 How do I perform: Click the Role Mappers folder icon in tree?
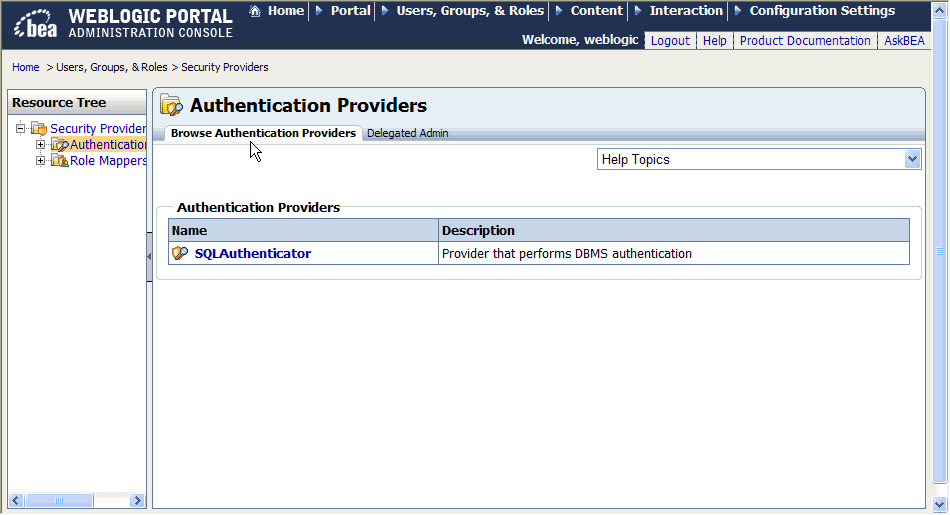[x=59, y=161]
